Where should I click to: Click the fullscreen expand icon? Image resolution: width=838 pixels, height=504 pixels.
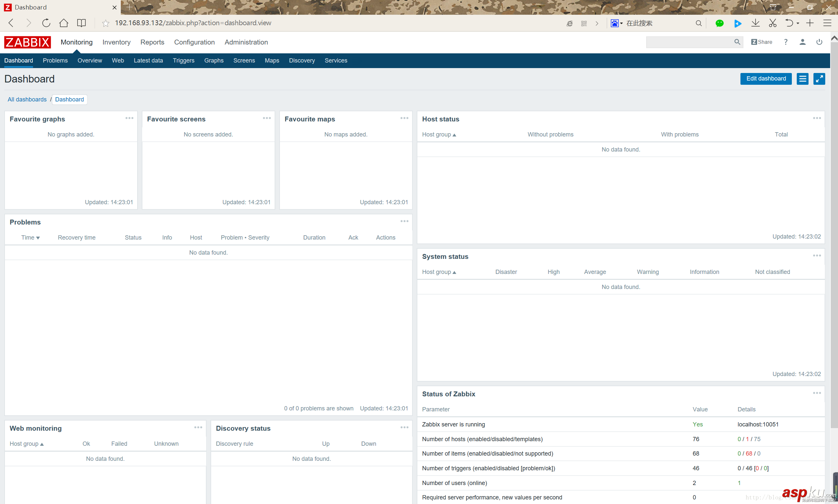click(x=819, y=79)
